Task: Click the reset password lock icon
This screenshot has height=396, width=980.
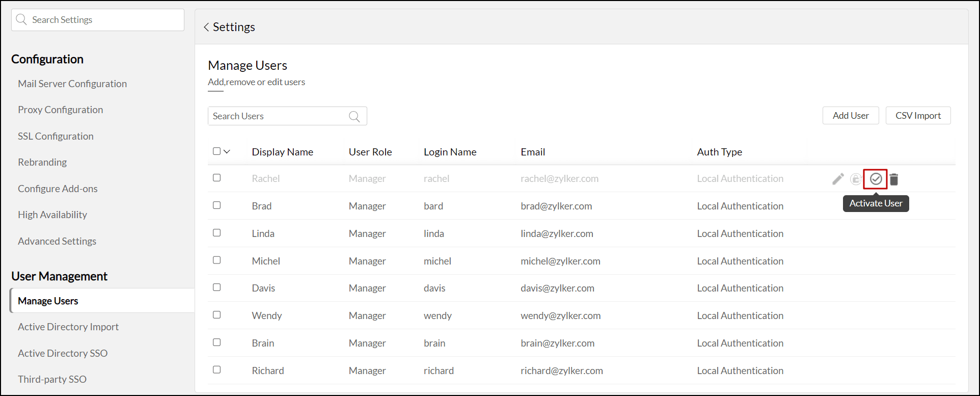Action: (856, 179)
